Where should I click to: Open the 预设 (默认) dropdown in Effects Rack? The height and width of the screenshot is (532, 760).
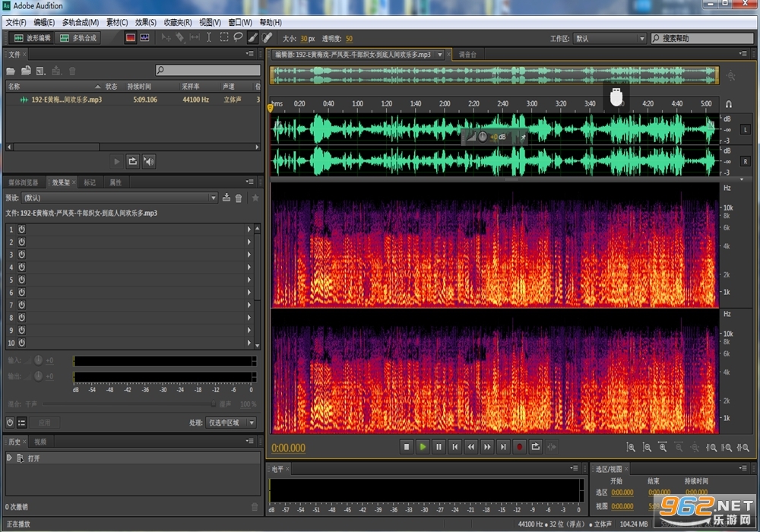click(119, 198)
